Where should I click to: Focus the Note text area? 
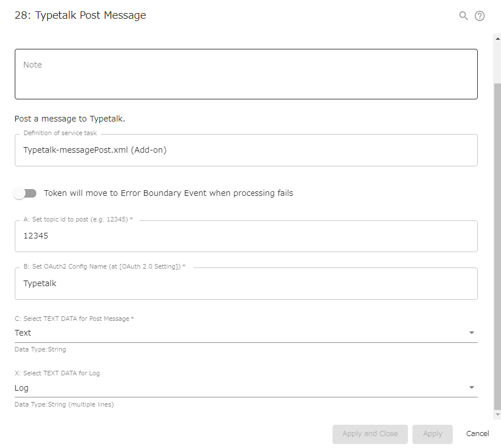point(246,74)
